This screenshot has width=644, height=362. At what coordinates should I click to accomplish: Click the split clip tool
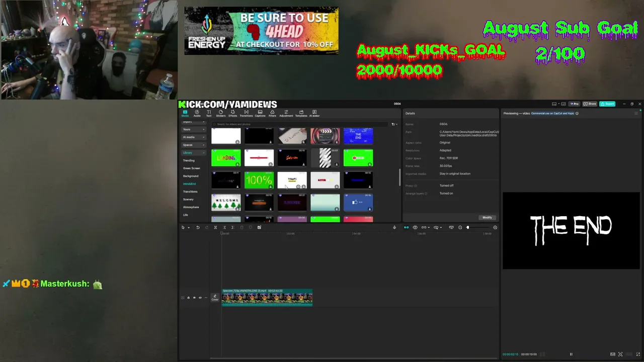coord(215,228)
